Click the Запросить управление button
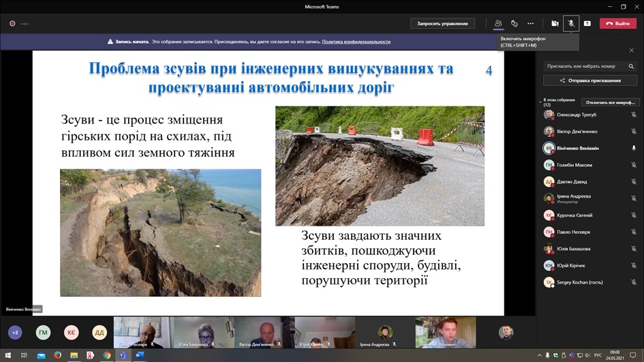This screenshot has height=362, width=644. 442,23
